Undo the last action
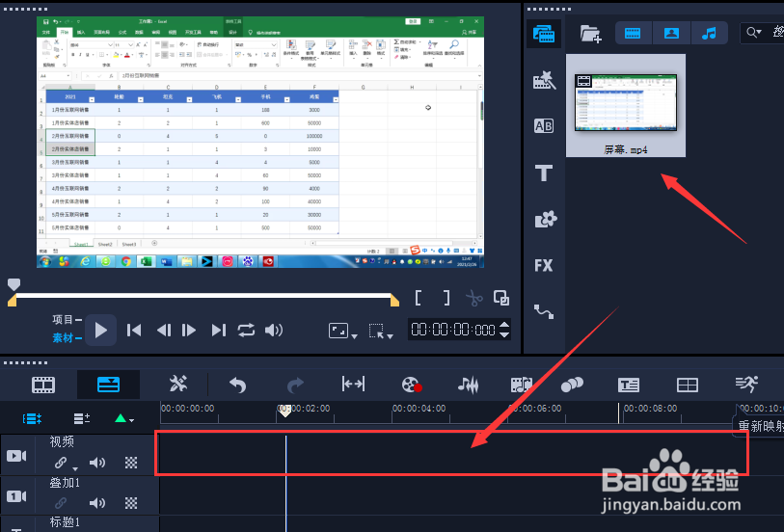 tap(238, 385)
